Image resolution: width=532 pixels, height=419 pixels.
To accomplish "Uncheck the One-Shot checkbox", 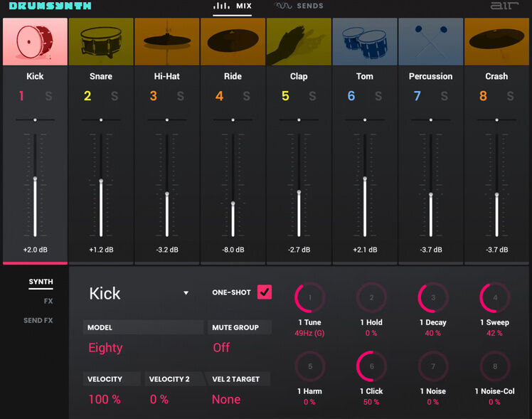I will (265, 292).
